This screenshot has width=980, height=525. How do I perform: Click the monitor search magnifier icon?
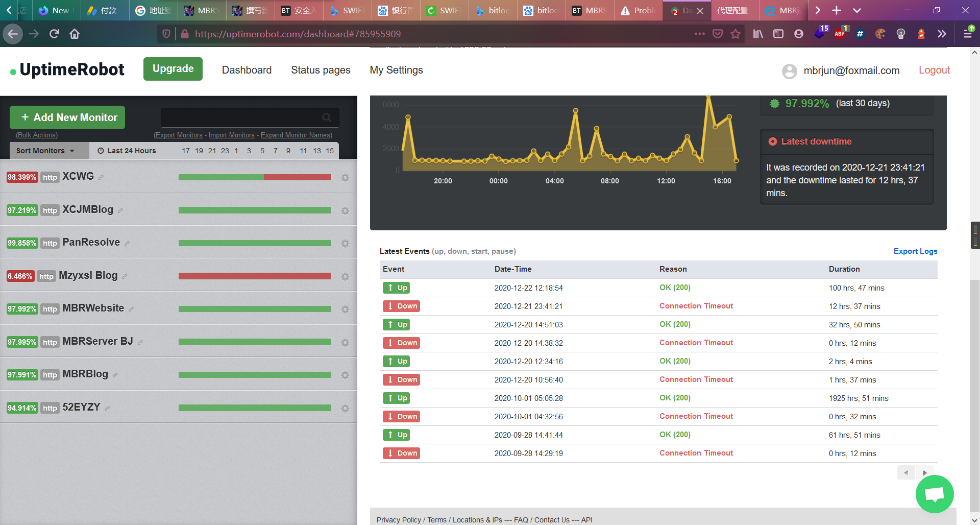pos(327,117)
